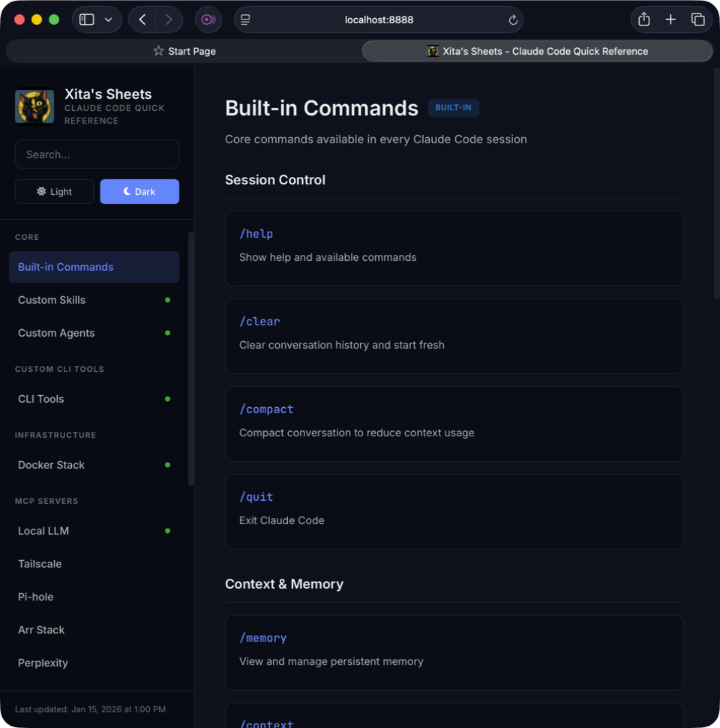720x728 pixels.
Task: Click the /compact command text
Action: pyautogui.click(x=266, y=409)
